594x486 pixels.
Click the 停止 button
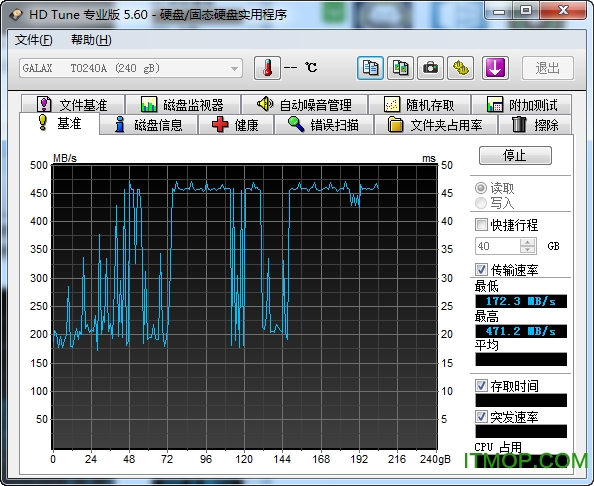click(515, 155)
